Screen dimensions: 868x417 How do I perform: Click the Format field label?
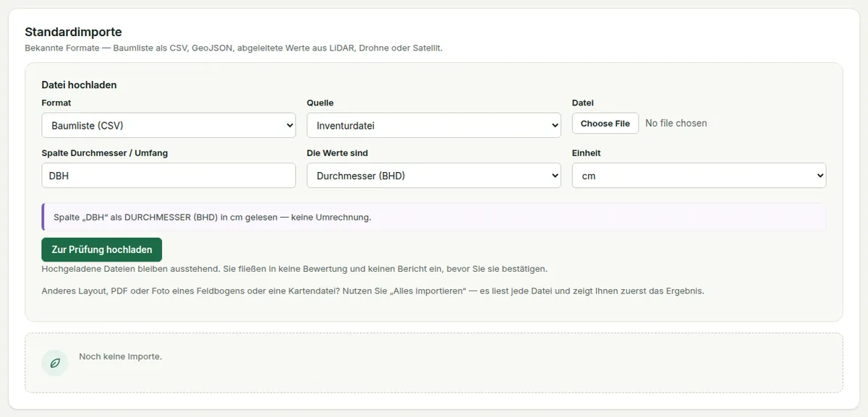pos(56,103)
